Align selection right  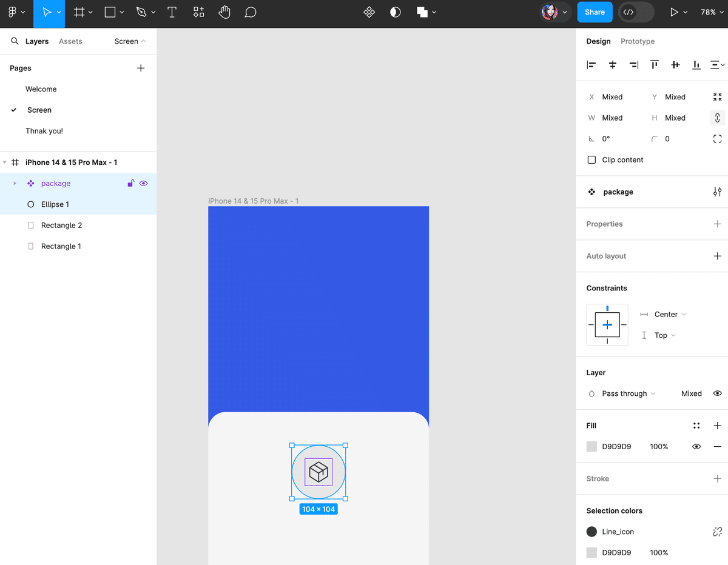click(x=633, y=65)
